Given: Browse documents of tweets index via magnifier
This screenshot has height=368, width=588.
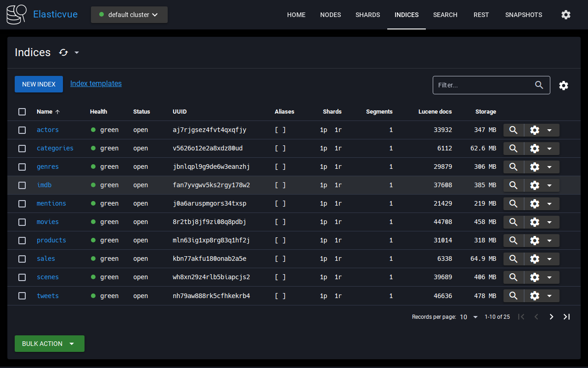Looking at the screenshot, I should 514,296.
